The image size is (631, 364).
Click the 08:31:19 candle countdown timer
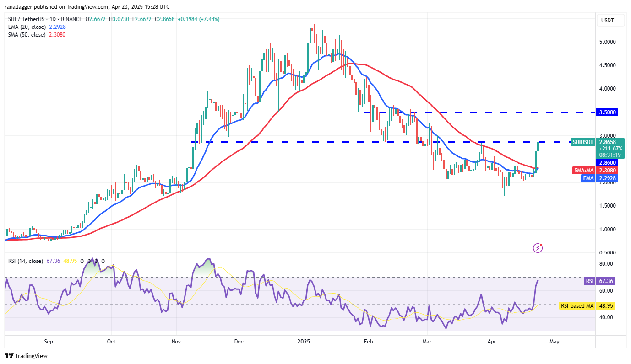(x=611, y=154)
